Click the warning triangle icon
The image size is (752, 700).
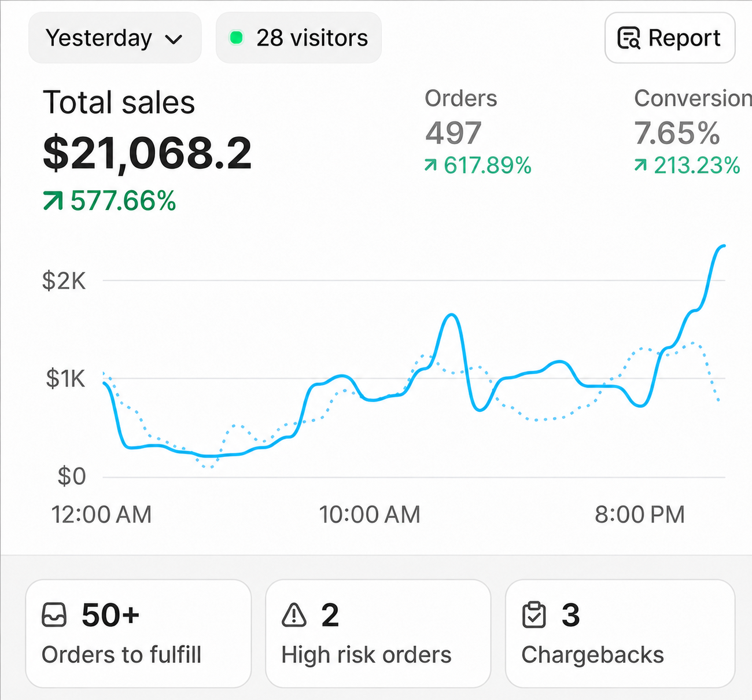(294, 615)
